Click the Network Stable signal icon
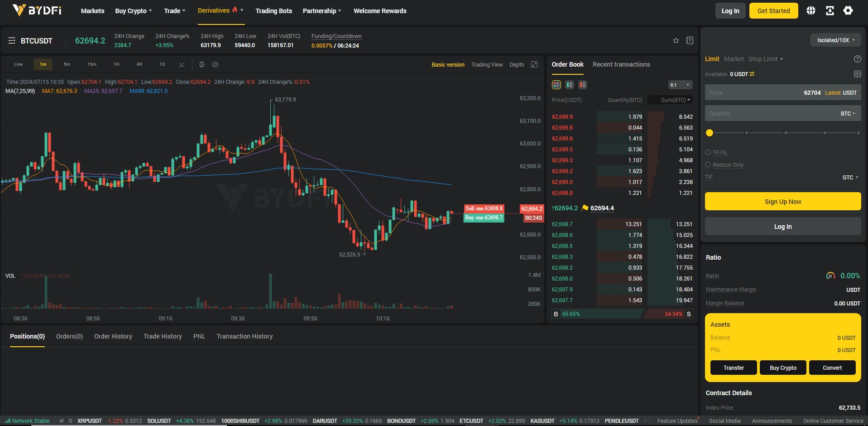Image resolution: width=868 pixels, height=426 pixels. (7, 421)
